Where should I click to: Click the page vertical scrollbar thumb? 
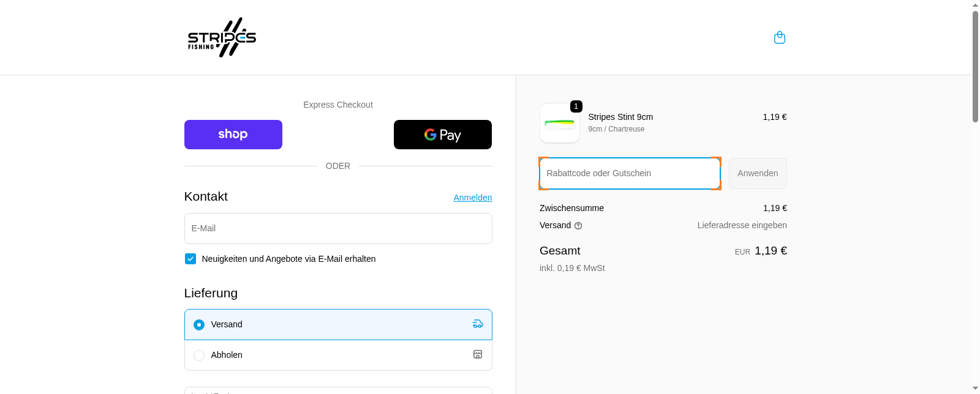tap(975, 66)
